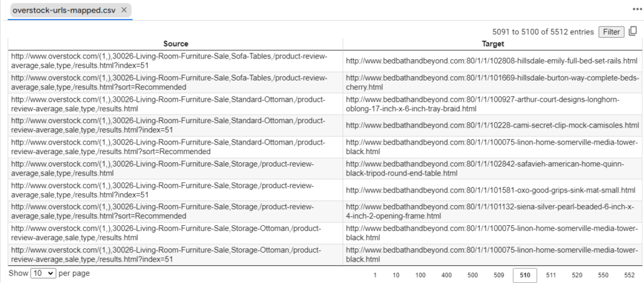The image size is (644, 283).
Task: Click Source cell Storage, sort=Recommended
Action: coord(175,211)
